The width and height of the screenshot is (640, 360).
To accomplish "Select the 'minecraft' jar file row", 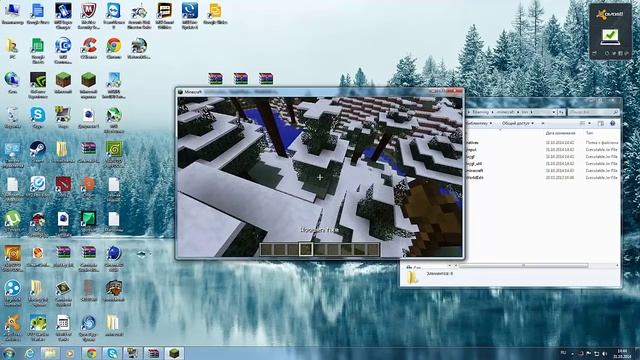I will [x=542, y=171].
